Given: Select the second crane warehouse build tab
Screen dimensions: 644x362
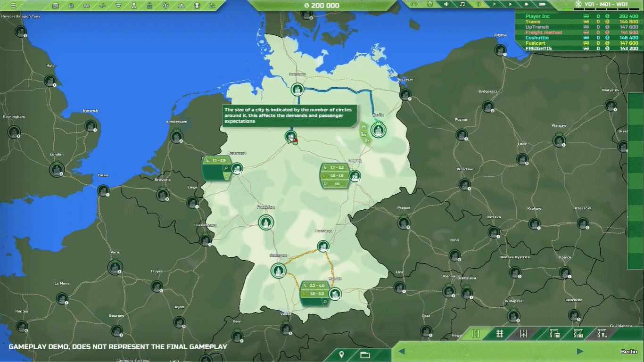Looking at the screenshot, I should coord(578,334).
